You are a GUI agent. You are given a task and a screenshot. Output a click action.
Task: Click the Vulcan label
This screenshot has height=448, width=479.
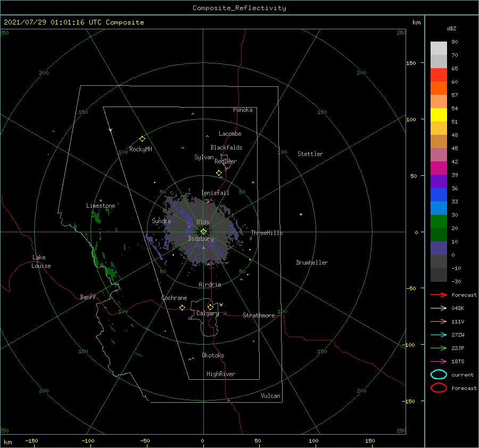click(271, 396)
